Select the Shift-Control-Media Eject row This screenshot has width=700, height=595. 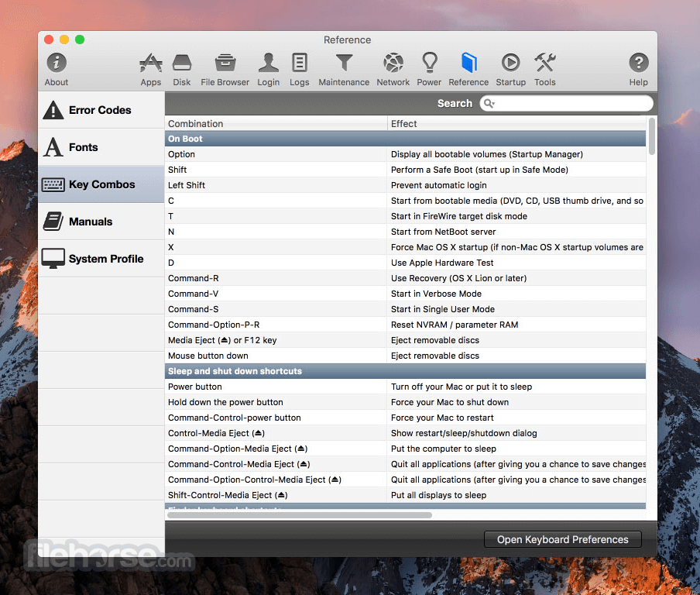405,495
